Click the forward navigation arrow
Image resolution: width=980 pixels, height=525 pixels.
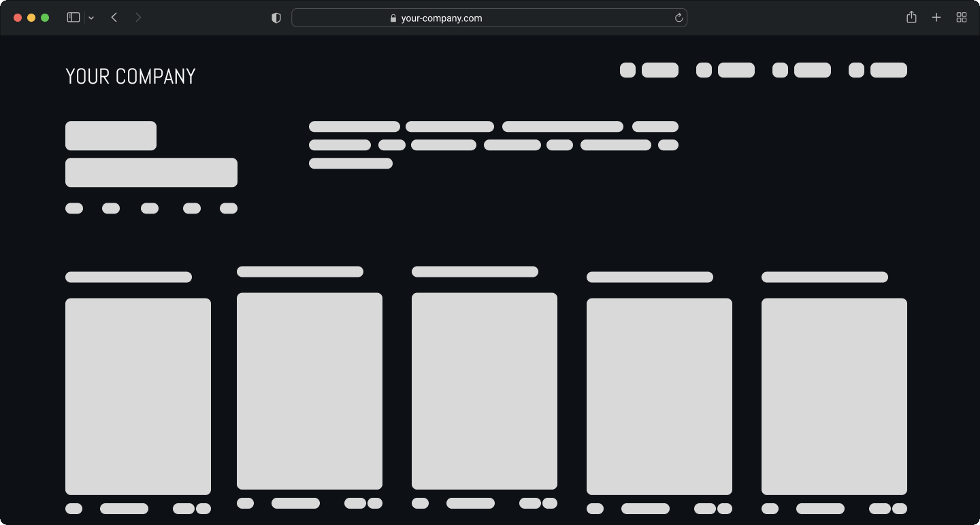pyautogui.click(x=138, y=18)
